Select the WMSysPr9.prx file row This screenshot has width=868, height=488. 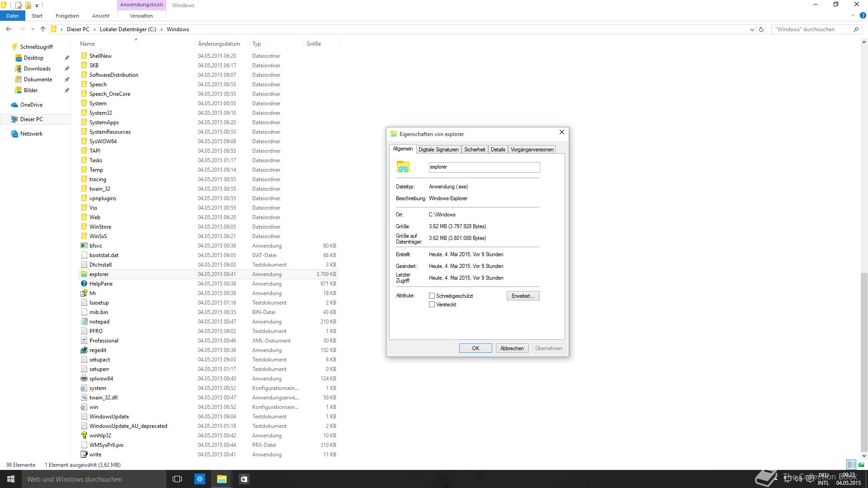pos(208,445)
